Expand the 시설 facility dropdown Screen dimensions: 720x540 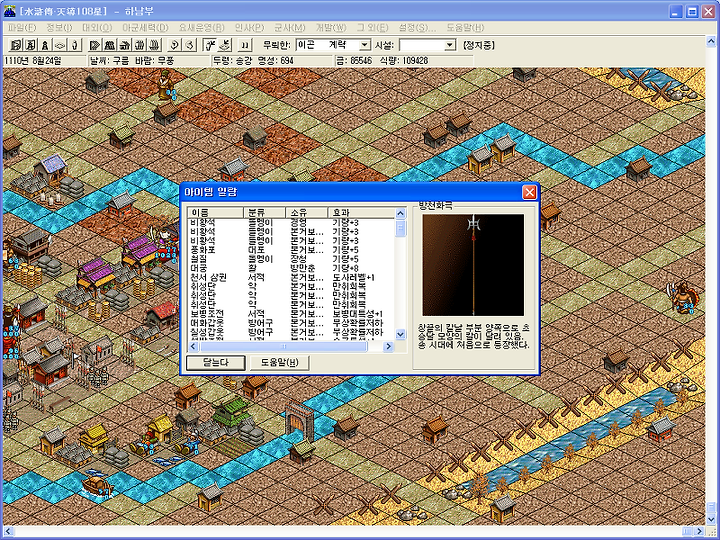[x=450, y=45]
